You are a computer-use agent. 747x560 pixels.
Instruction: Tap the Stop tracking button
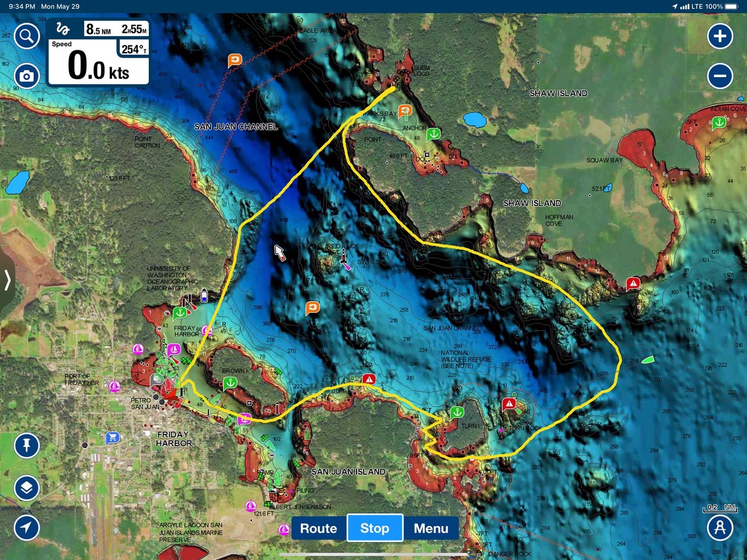[x=375, y=528]
